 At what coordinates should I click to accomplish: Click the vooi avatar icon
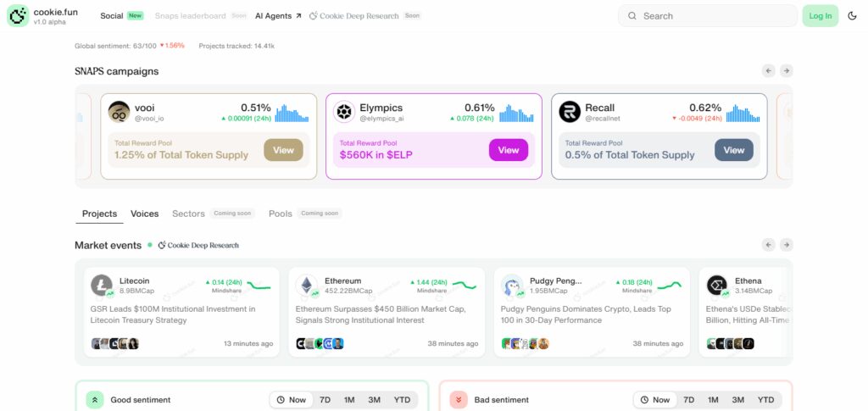click(119, 112)
